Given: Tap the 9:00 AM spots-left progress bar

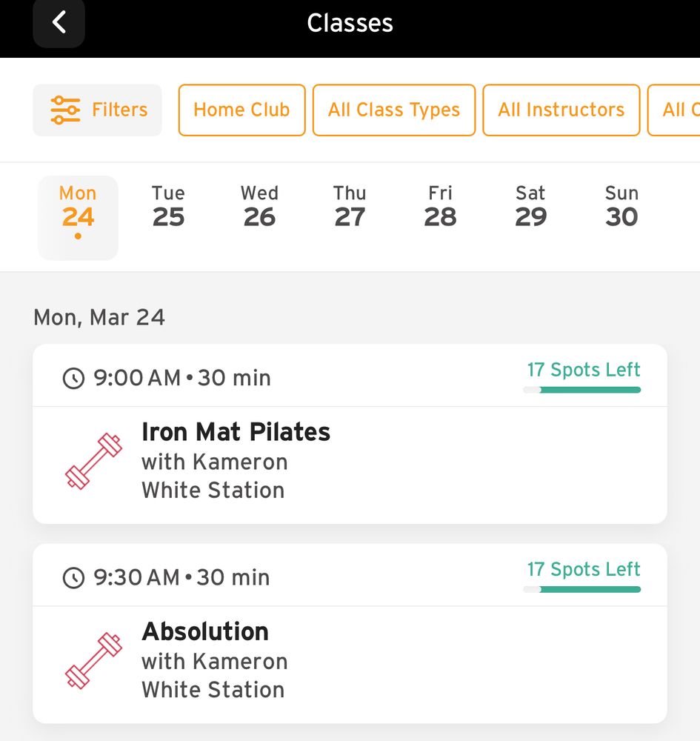Looking at the screenshot, I should 582,390.
